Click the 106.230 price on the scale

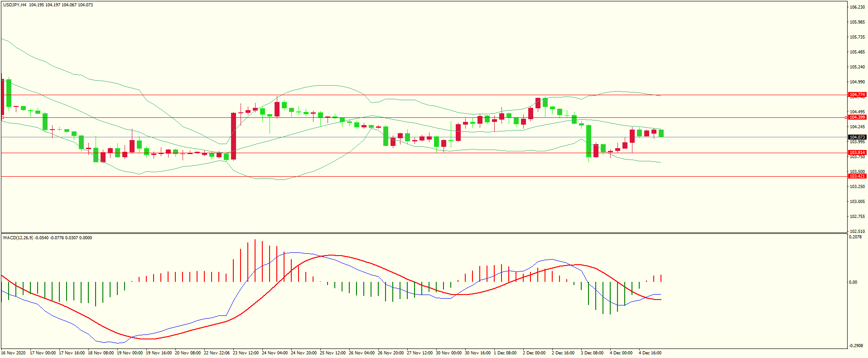point(857,7)
